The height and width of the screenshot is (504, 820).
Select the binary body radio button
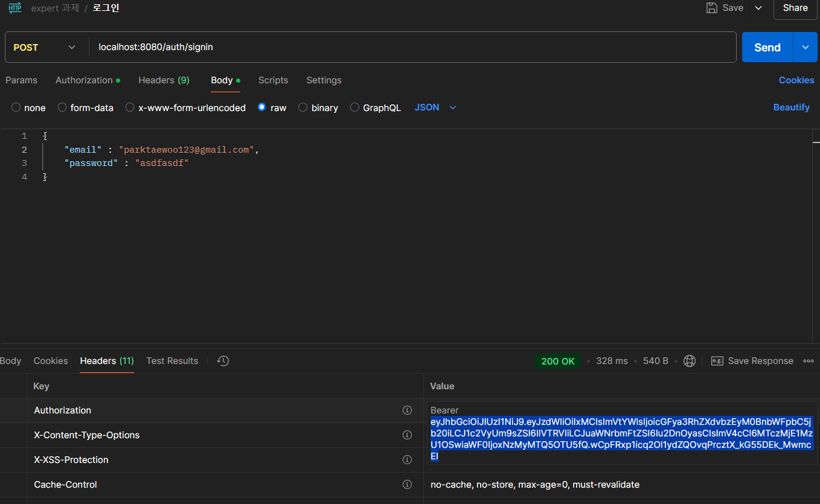tap(303, 107)
